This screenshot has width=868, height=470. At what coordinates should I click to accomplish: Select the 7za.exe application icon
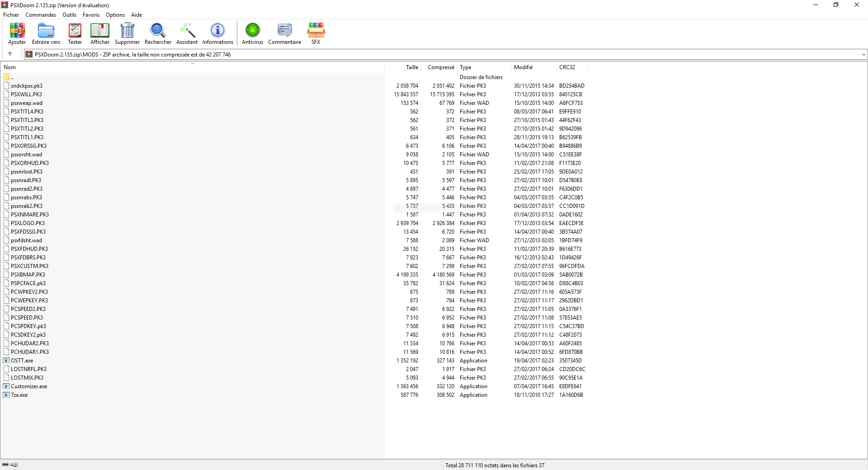(6, 395)
